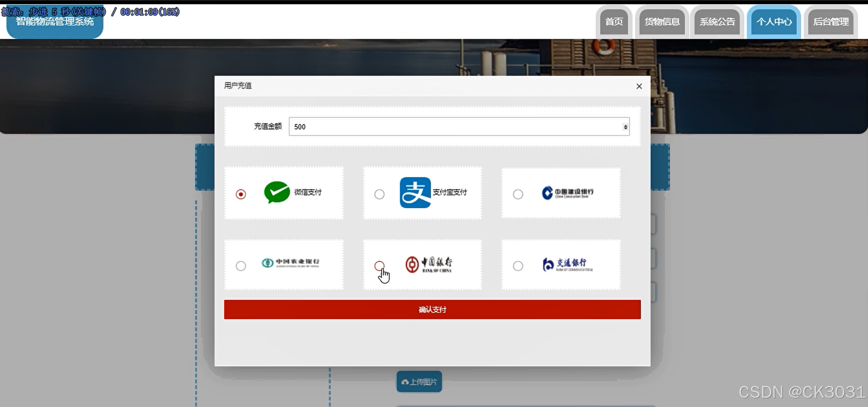The image size is (868, 407).
Task: Click the 微信支付 label text
Action: [308, 192]
